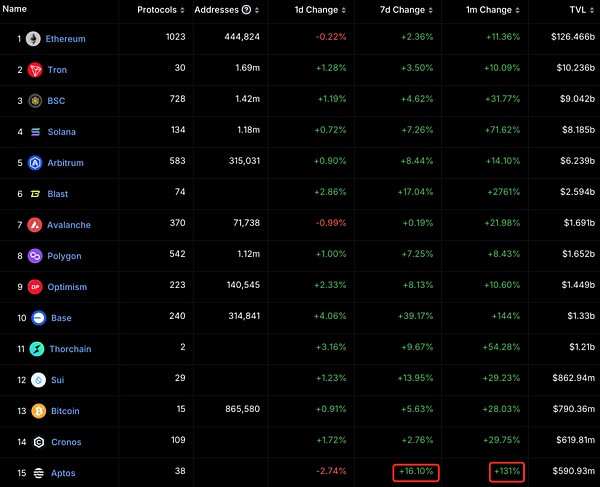This screenshot has height=487, width=600.
Task: Click the Aptos logo icon
Action: point(39,473)
